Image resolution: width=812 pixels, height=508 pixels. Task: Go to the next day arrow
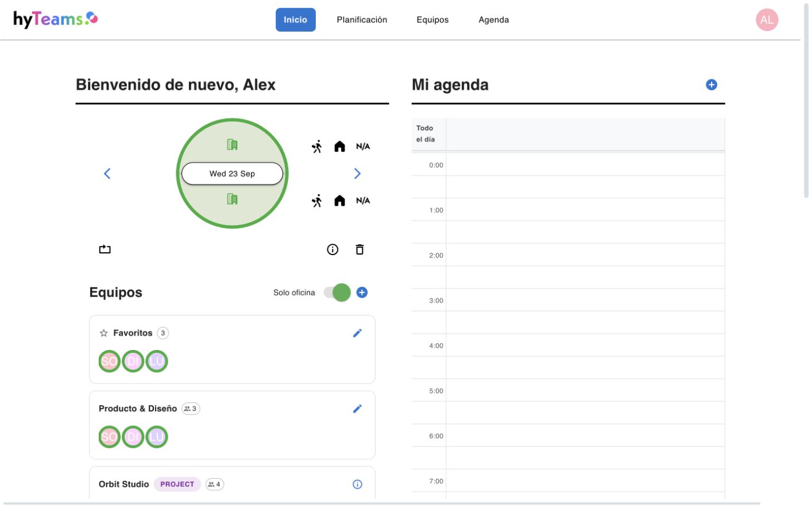(x=357, y=174)
